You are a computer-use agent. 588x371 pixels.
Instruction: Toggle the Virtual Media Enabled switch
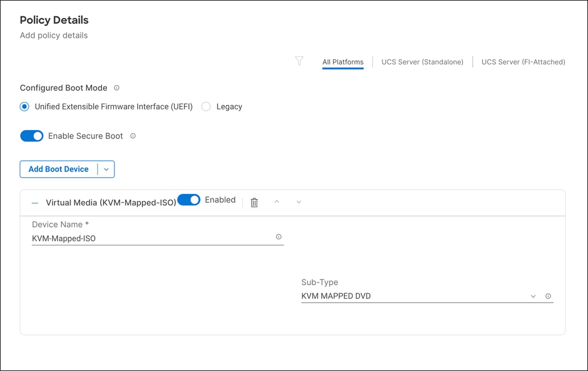tap(189, 200)
